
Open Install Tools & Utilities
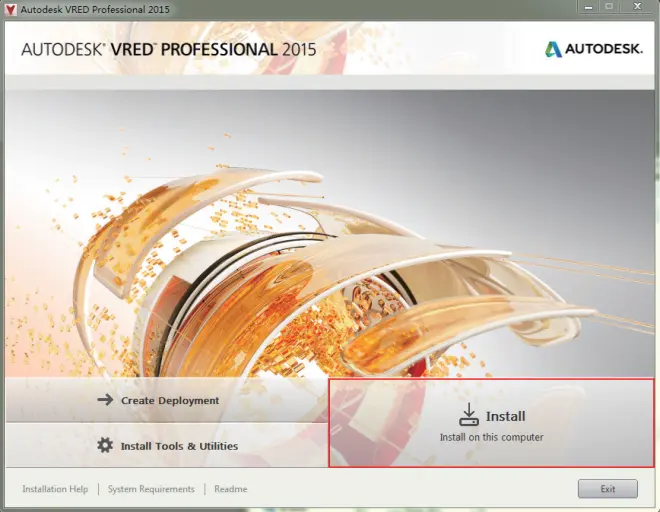tap(167, 445)
